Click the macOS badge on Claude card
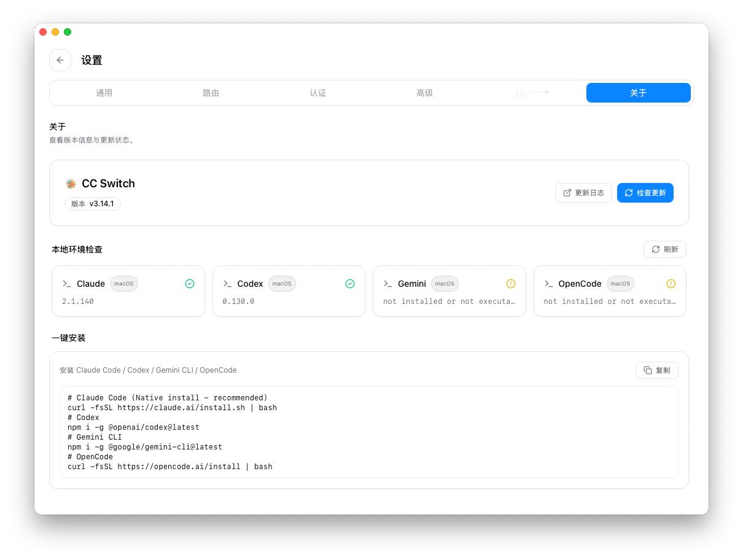The width and height of the screenshot is (743, 560). [x=124, y=284]
